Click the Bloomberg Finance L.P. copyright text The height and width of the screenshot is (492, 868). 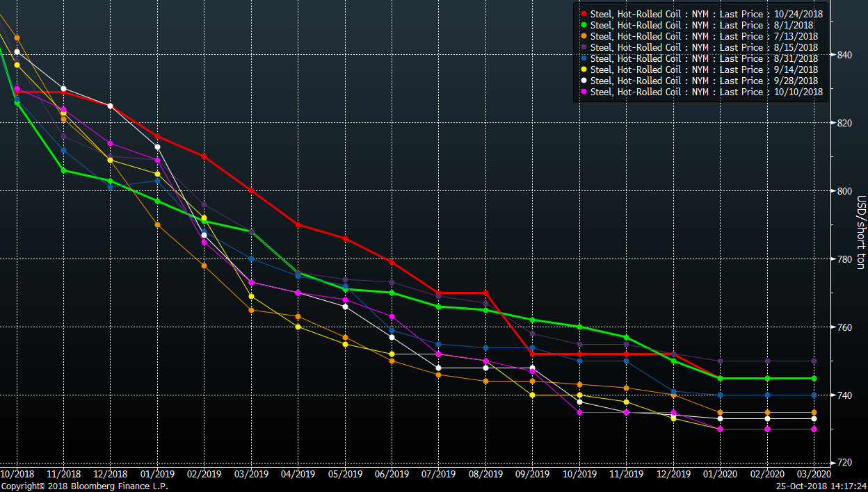coord(84,486)
